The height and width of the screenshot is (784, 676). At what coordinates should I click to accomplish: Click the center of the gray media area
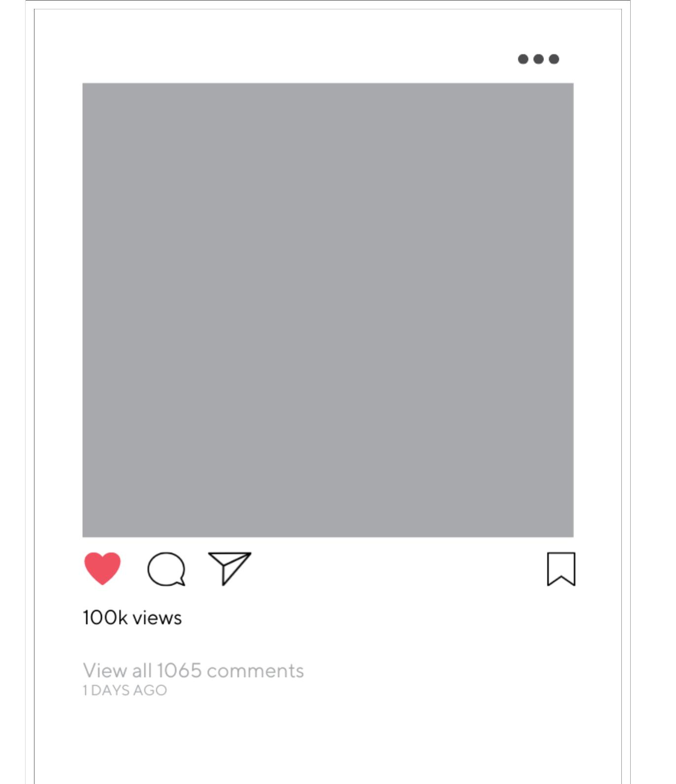coord(328,310)
